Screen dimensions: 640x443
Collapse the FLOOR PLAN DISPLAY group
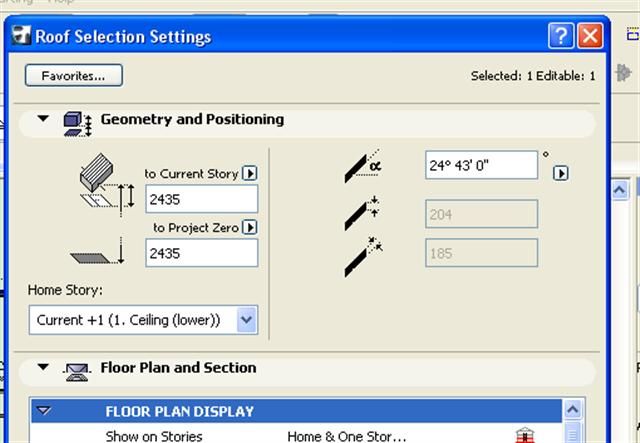[43, 411]
